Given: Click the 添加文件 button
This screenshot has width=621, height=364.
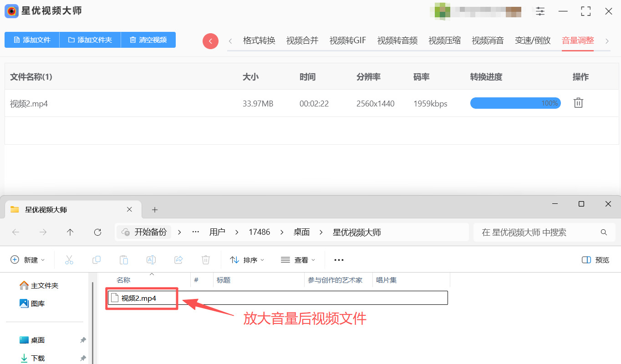Looking at the screenshot, I should [x=32, y=40].
